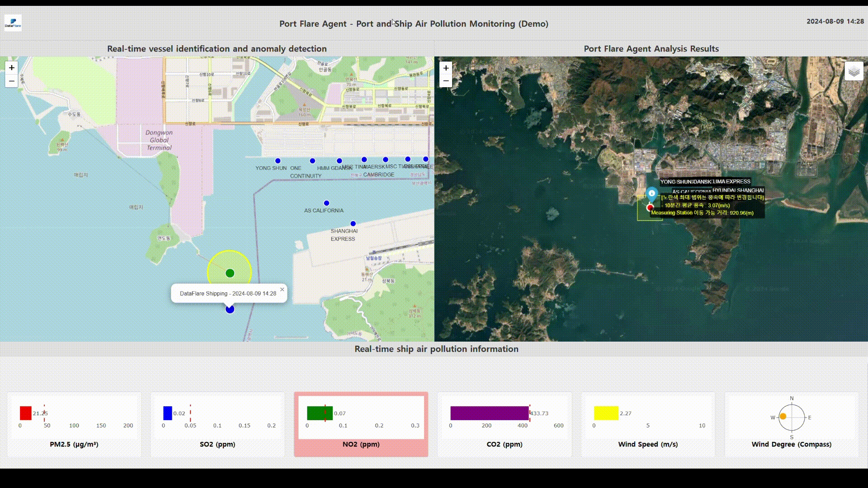Click the purple CO2 bar
Image resolution: width=868 pixels, height=488 pixels.
[x=489, y=413]
